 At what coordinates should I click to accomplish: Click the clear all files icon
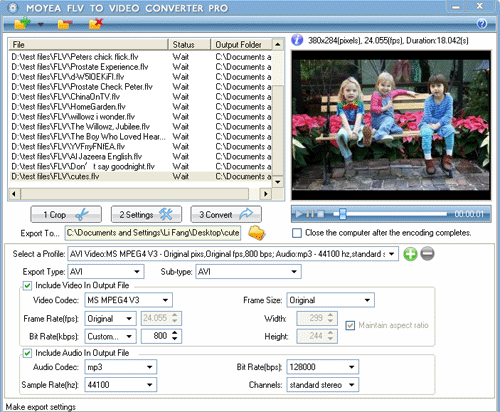96,24
